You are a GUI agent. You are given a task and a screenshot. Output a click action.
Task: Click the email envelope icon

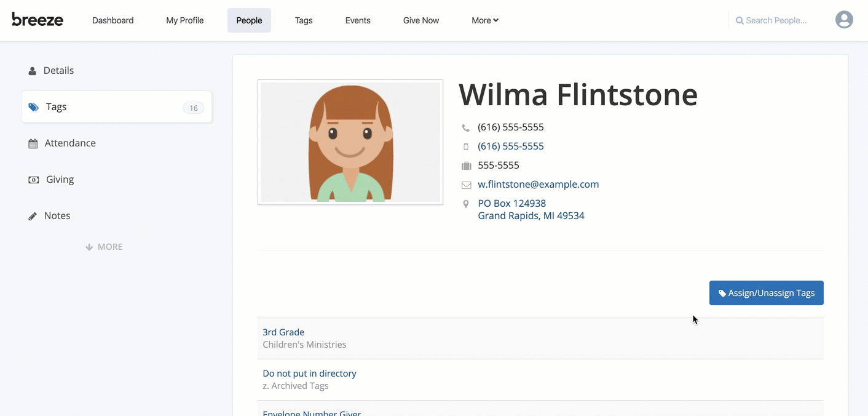pyautogui.click(x=466, y=185)
